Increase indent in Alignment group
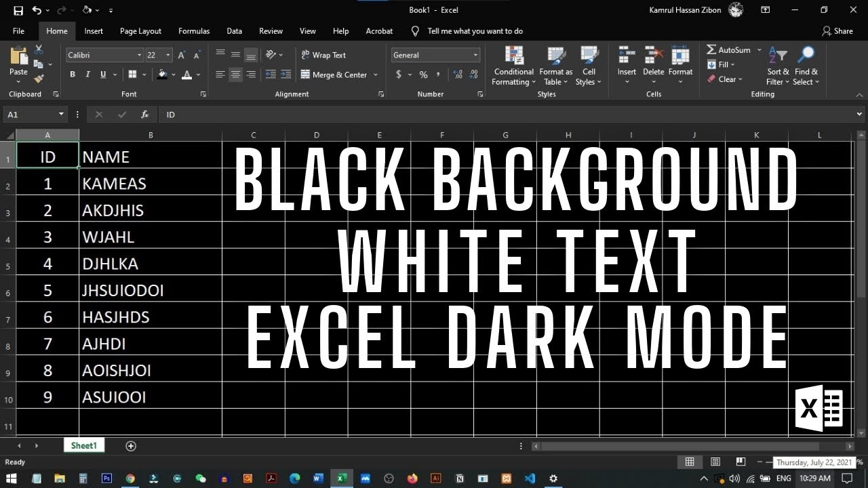 point(287,75)
